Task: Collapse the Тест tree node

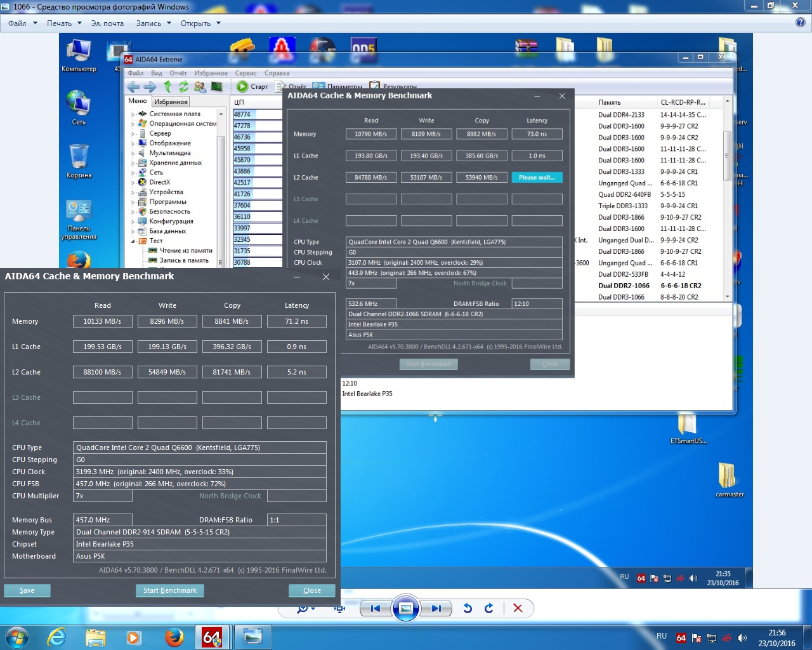Action: coord(133,241)
